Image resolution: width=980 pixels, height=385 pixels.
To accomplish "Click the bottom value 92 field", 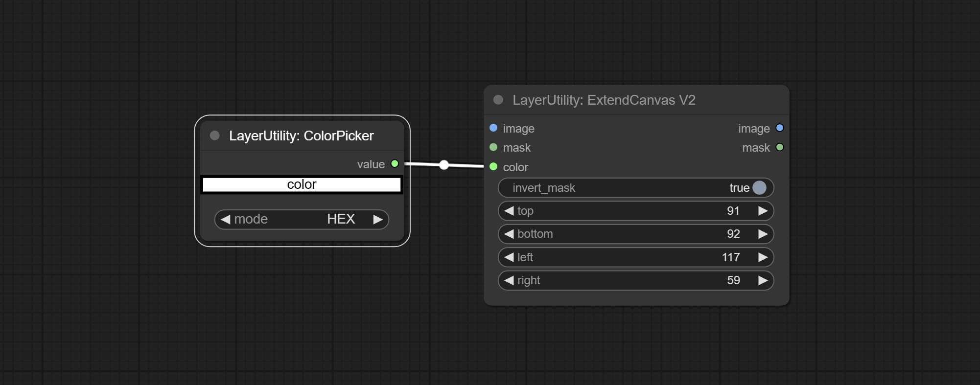I will click(636, 234).
